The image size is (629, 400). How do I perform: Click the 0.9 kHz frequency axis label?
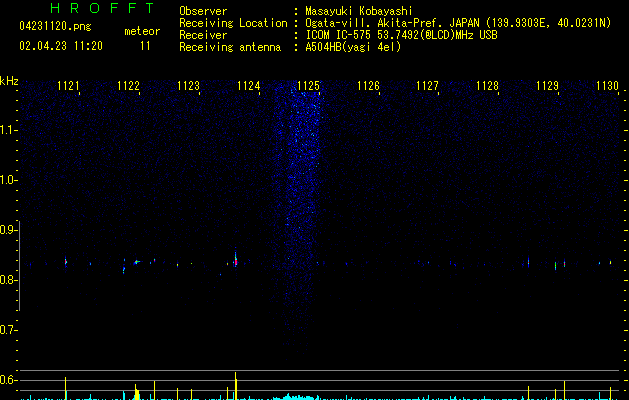click(8, 230)
